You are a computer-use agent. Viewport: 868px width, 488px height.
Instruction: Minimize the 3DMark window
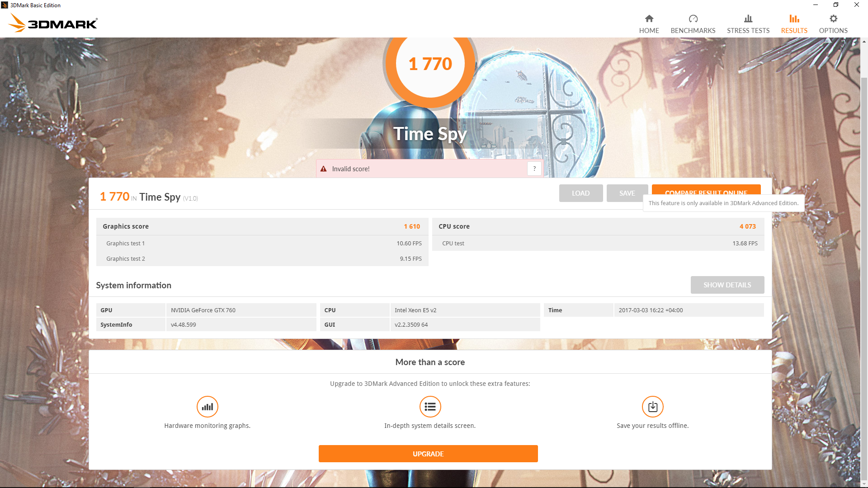(816, 5)
